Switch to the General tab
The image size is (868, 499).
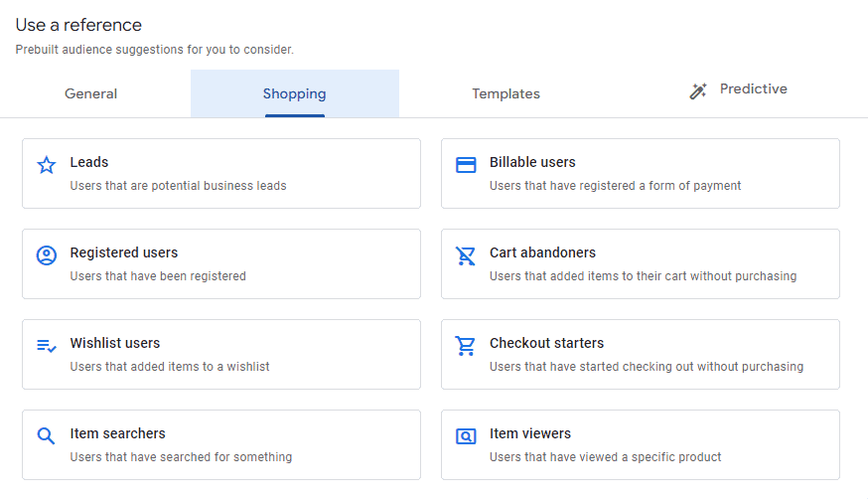[91, 93]
